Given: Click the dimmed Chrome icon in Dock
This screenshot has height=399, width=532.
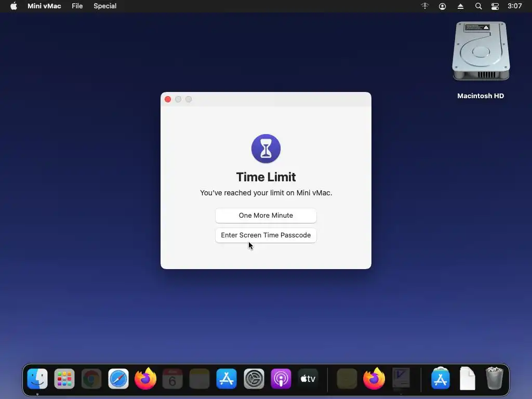Looking at the screenshot, I should [91, 379].
